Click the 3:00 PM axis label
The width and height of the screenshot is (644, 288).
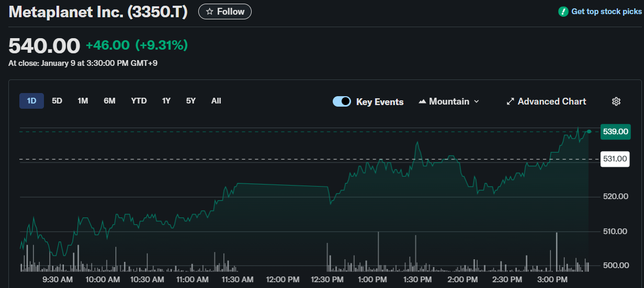pos(553,280)
